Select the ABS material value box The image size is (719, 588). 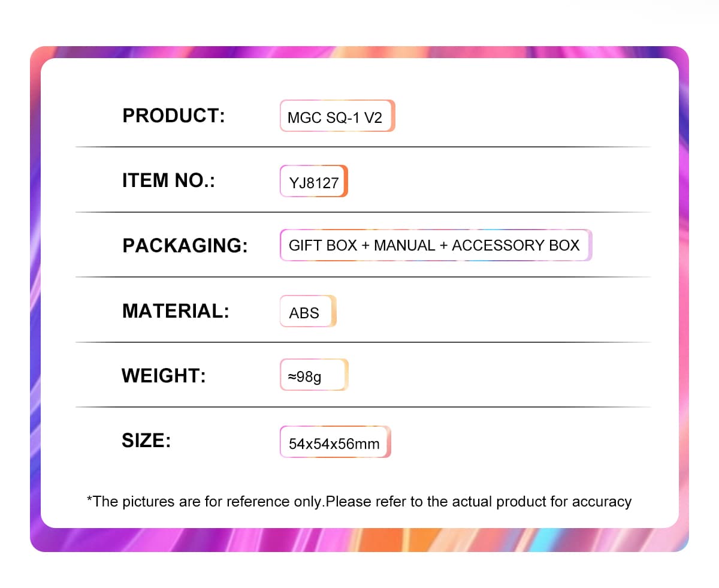tap(307, 312)
